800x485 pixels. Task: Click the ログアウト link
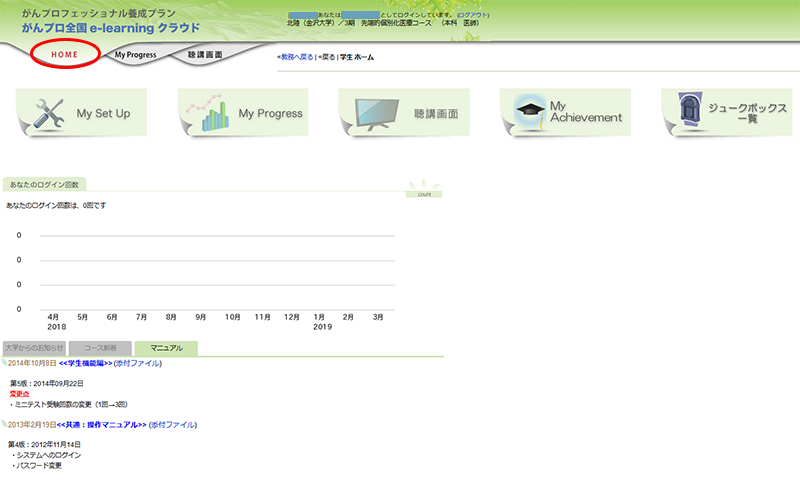[472, 16]
